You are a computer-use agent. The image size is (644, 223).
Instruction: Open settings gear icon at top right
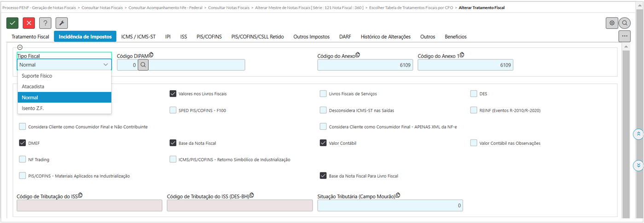point(612,23)
